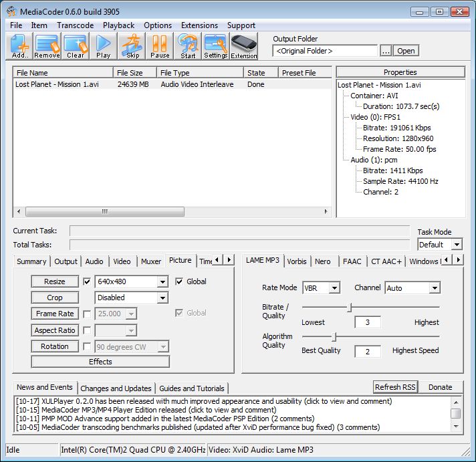Click the Clear list toolbar icon

pos(76,46)
